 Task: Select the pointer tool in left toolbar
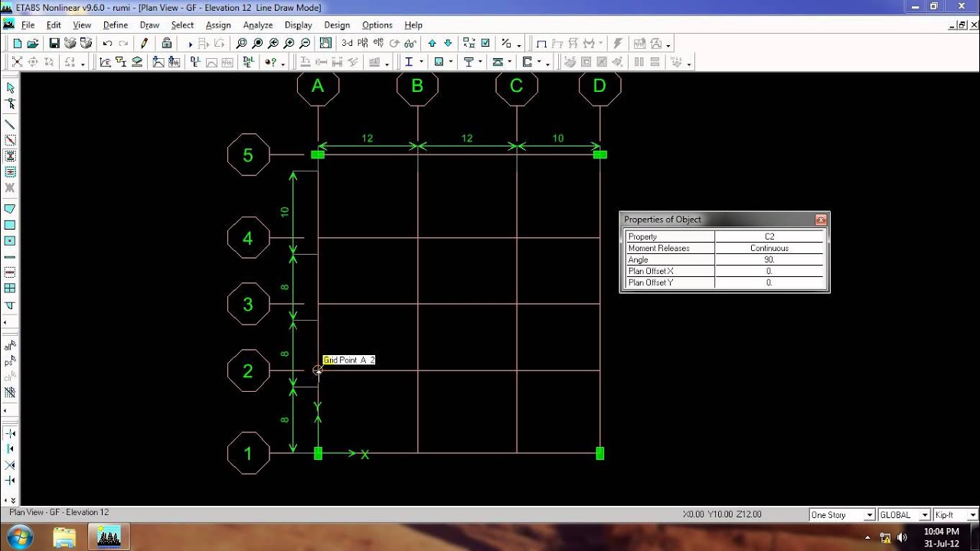(x=10, y=88)
